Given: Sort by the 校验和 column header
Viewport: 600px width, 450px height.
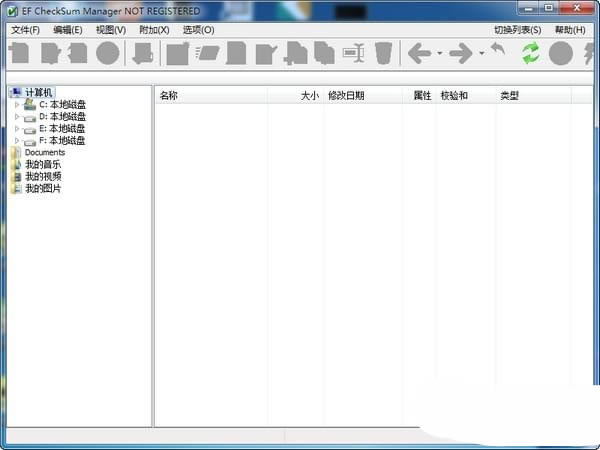Looking at the screenshot, I should click(x=466, y=95).
